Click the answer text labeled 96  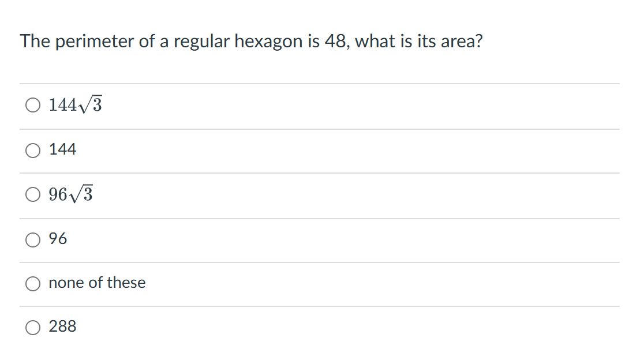click(x=58, y=239)
